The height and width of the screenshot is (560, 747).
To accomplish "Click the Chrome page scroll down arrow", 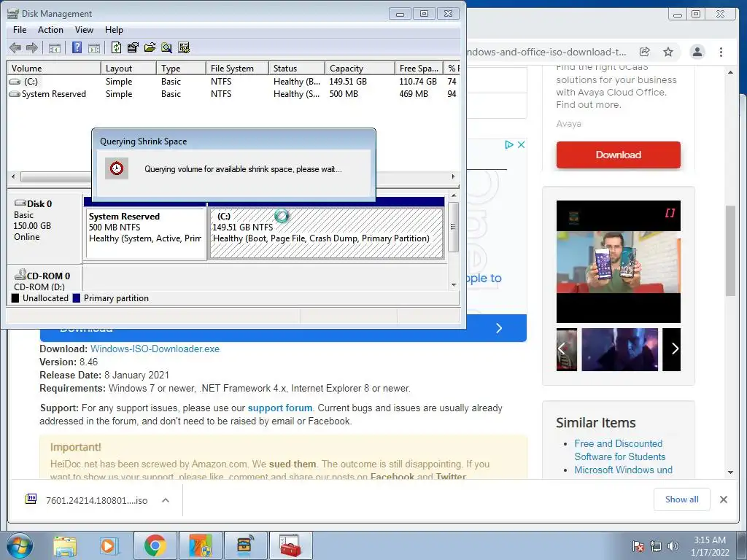I will coord(730,472).
